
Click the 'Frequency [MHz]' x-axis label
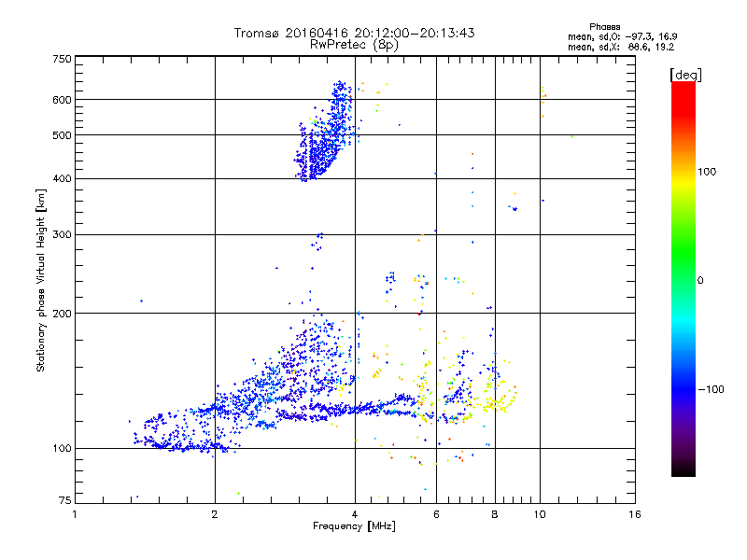tap(354, 526)
